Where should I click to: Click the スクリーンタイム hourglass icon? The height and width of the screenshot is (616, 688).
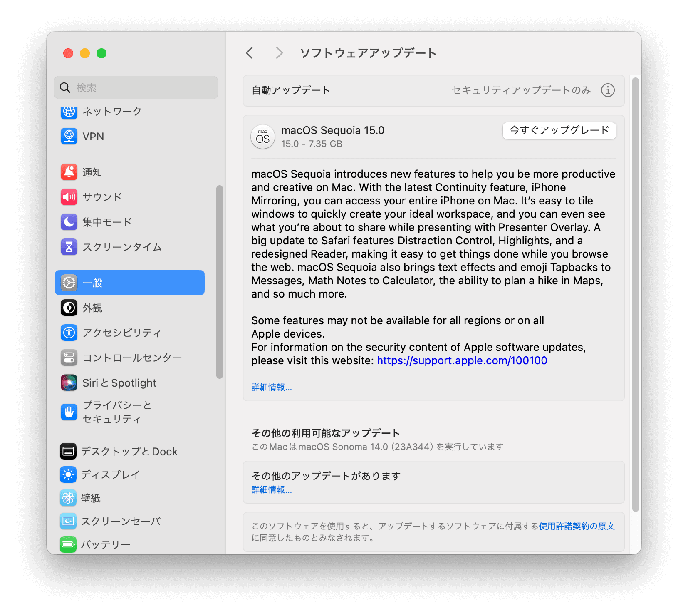[69, 247]
